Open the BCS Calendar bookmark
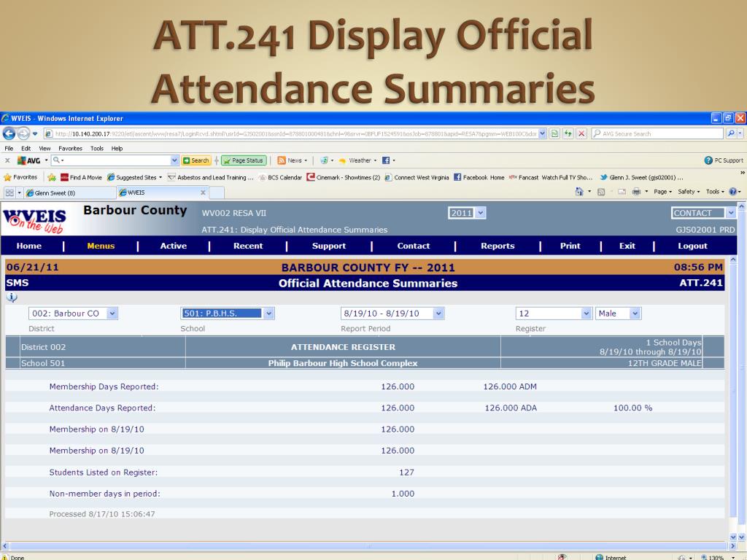 tap(280, 177)
